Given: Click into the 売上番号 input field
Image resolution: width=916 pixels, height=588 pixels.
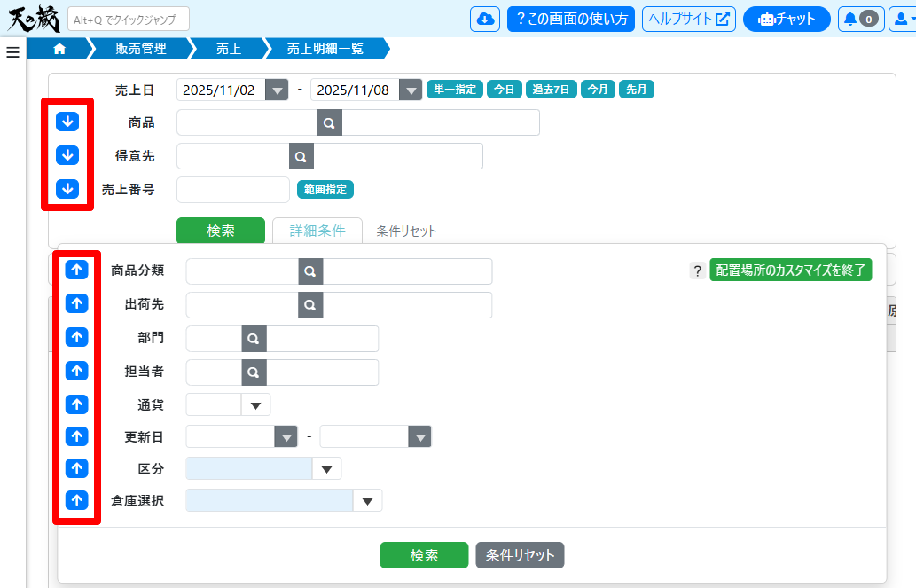Looking at the screenshot, I should [233, 190].
